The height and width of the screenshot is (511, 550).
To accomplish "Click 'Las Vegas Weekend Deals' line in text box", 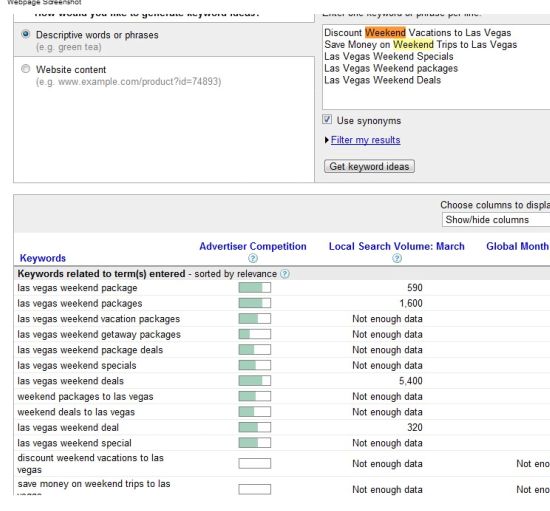I will (x=382, y=80).
